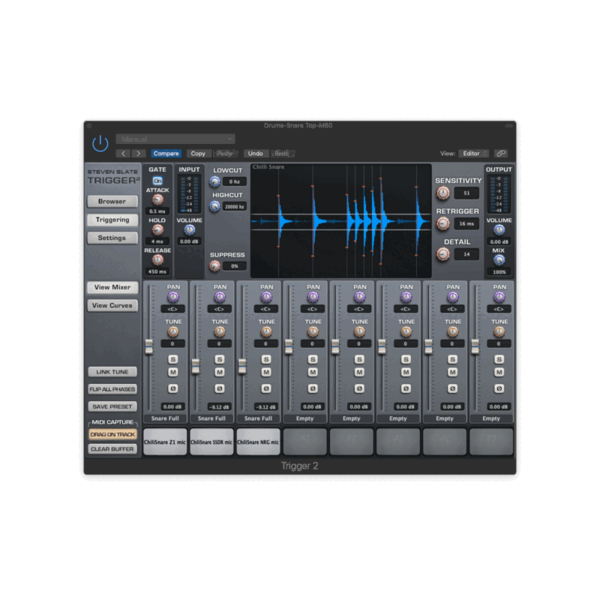Solo the last Empty channel
Image resolution: width=600 pixels, height=600 pixels.
click(x=499, y=359)
